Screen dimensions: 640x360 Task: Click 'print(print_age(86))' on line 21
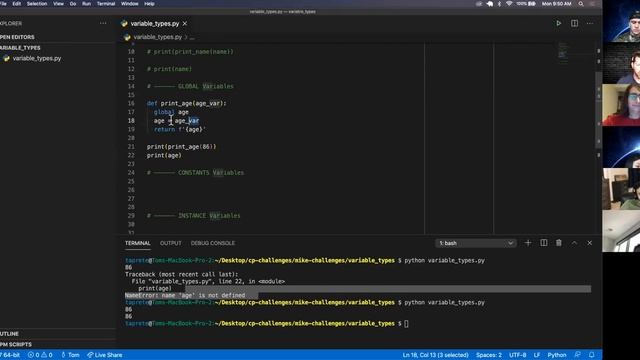point(181,147)
